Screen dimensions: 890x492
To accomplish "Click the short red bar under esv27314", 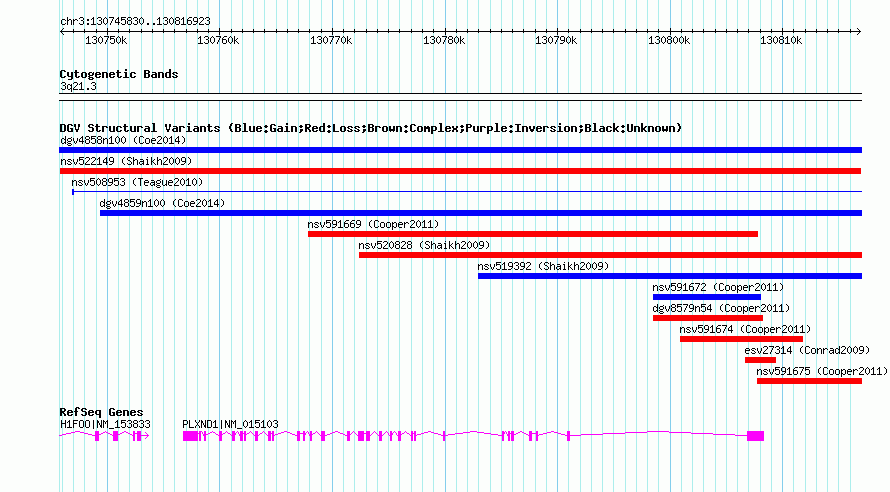I will [x=761, y=360].
